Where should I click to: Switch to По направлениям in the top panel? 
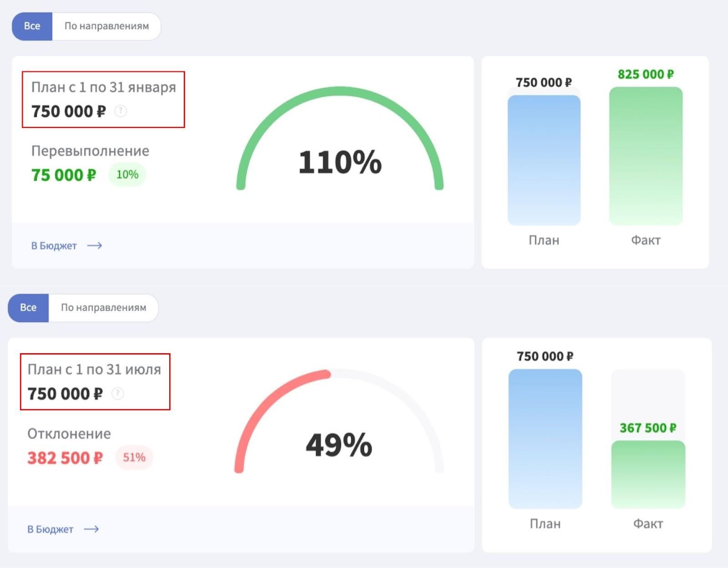coord(106,26)
